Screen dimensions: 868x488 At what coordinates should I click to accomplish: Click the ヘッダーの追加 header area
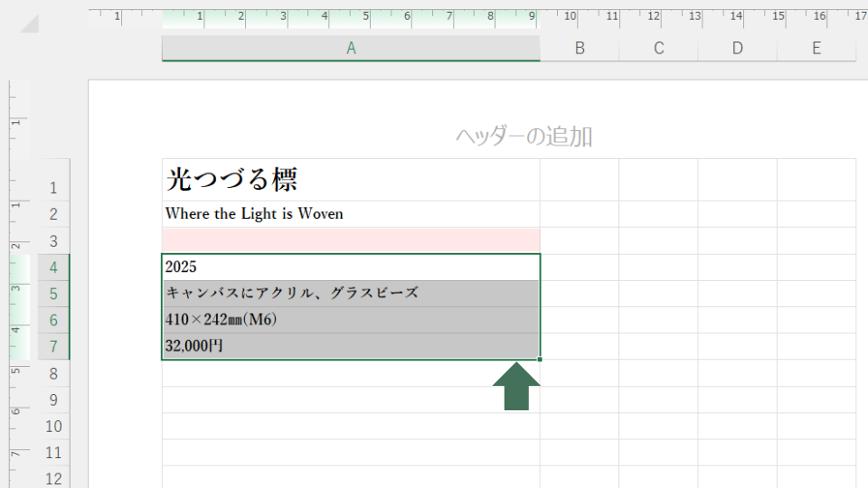click(524, 136)
